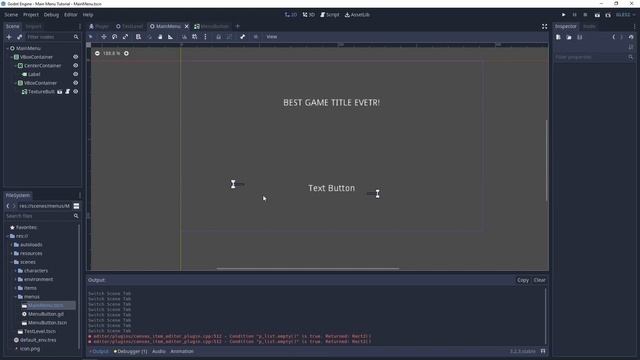640x360 pixels.
Task: Open the AssetLib workspace
Action: pyautogui.click(x=357, y=15)
